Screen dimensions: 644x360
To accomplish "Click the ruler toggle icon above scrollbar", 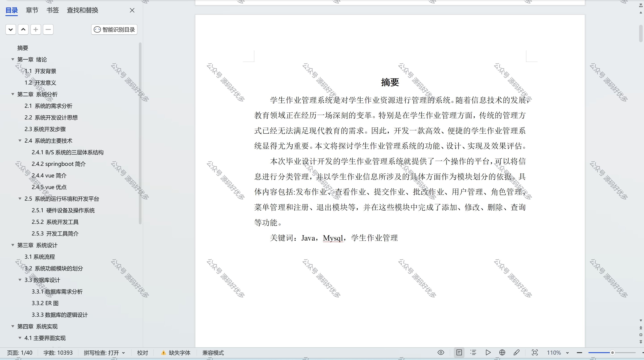I will 641,5.
